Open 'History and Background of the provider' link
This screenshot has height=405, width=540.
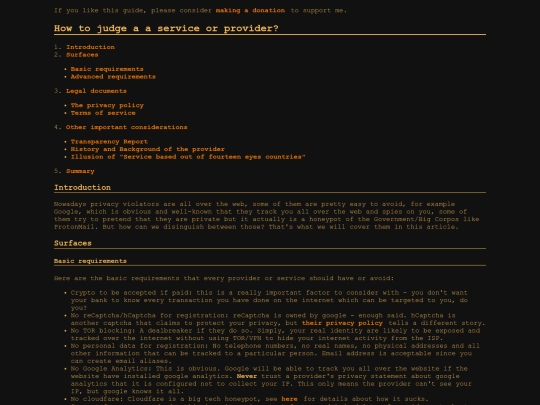click(x=147, y=149)
